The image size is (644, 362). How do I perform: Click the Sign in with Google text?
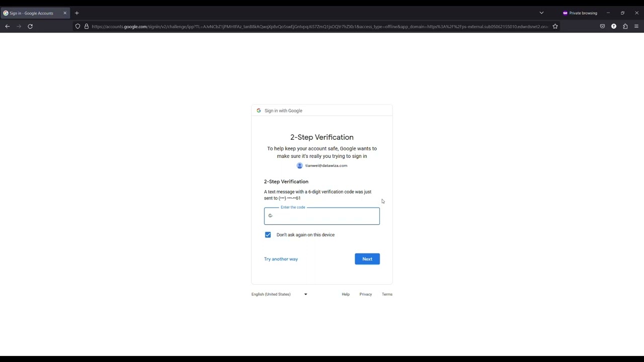click(x=283, y=111)
